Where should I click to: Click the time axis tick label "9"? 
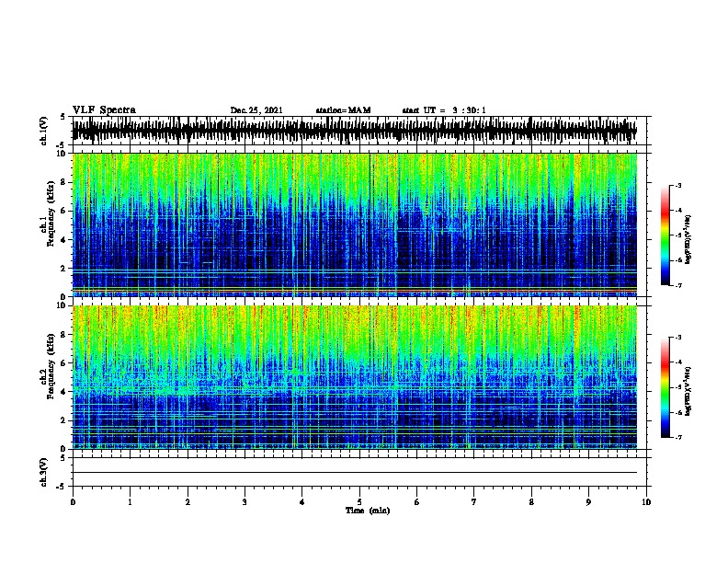(588, 502)
